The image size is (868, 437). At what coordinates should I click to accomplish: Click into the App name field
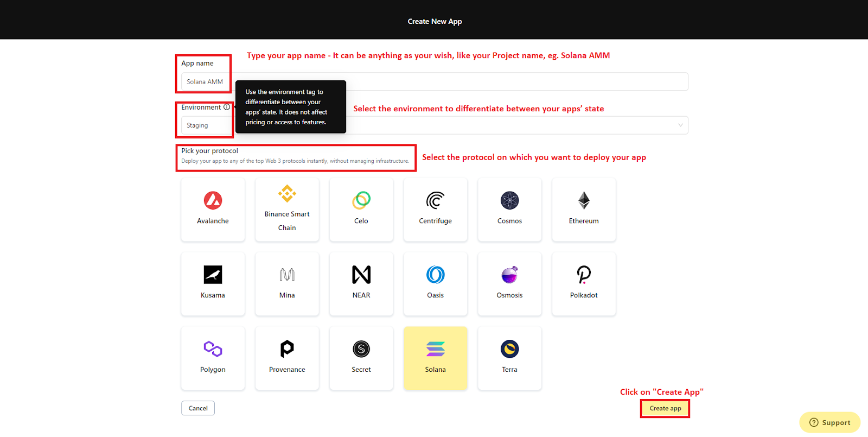click(x=435, y=81)
